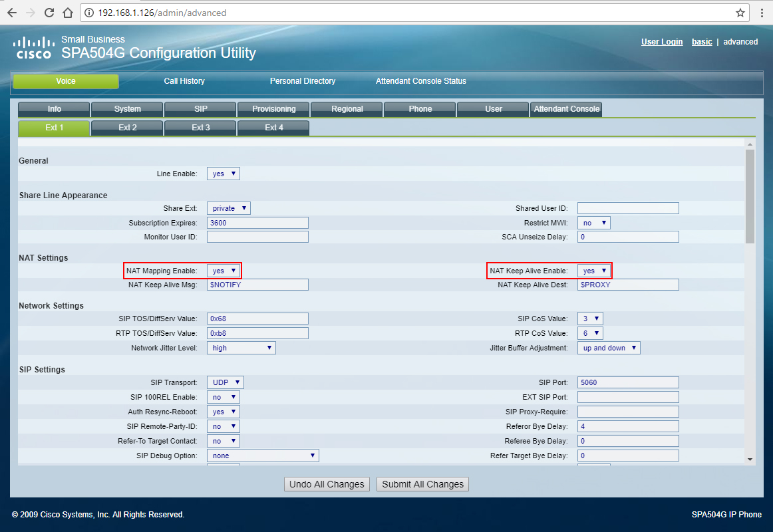Click the Monitor User ID field

258,237
